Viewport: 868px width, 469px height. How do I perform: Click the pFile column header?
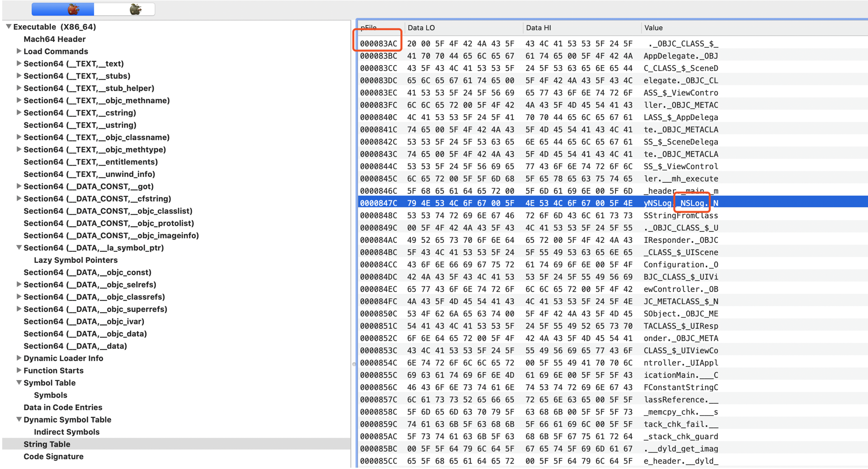pyautogui.click(x=381, y=27)
